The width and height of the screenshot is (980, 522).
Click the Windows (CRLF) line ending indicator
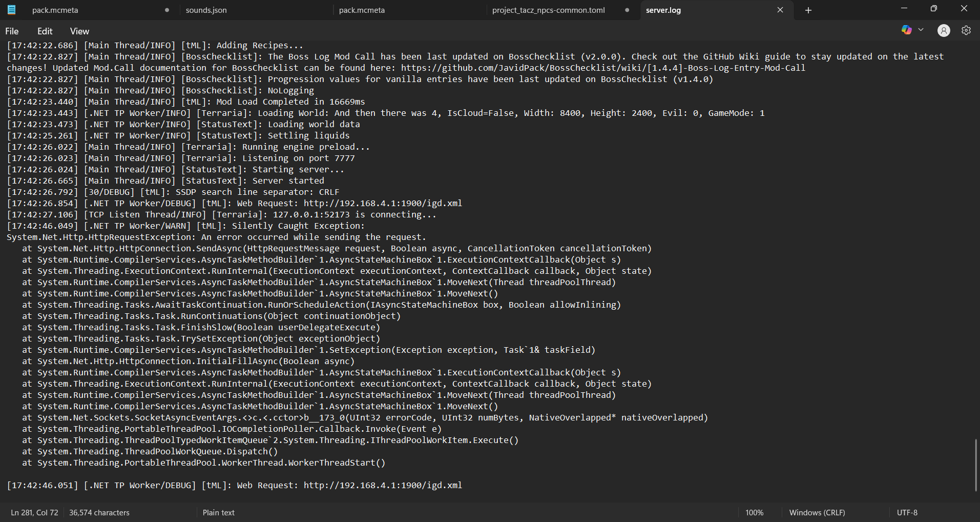(817, 513)
